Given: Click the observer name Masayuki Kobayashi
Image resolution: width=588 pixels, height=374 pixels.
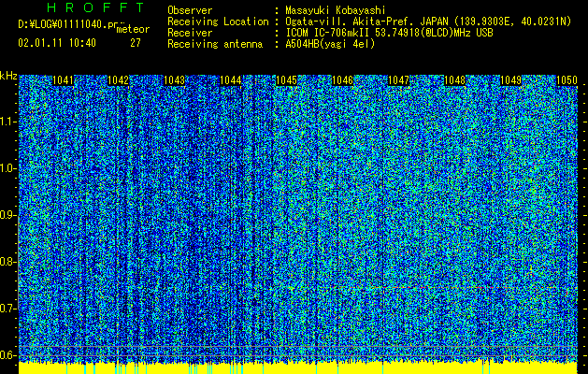Looking at the screenshot, I should point(336,10).
